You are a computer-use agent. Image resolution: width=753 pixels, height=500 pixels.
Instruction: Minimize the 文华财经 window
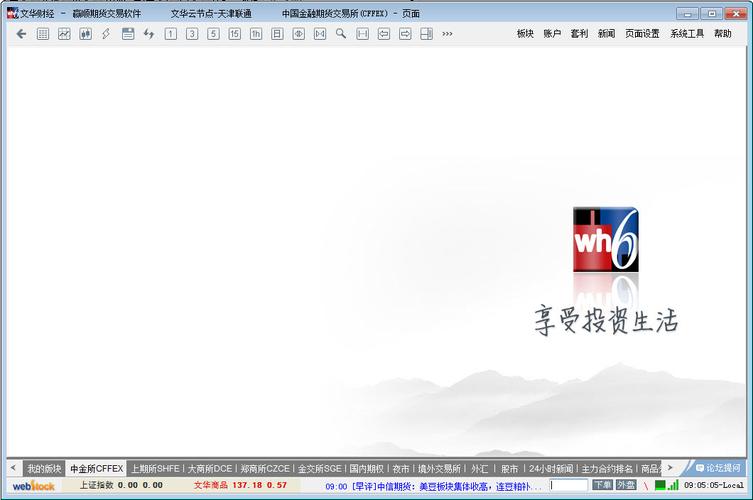[687, 13]
